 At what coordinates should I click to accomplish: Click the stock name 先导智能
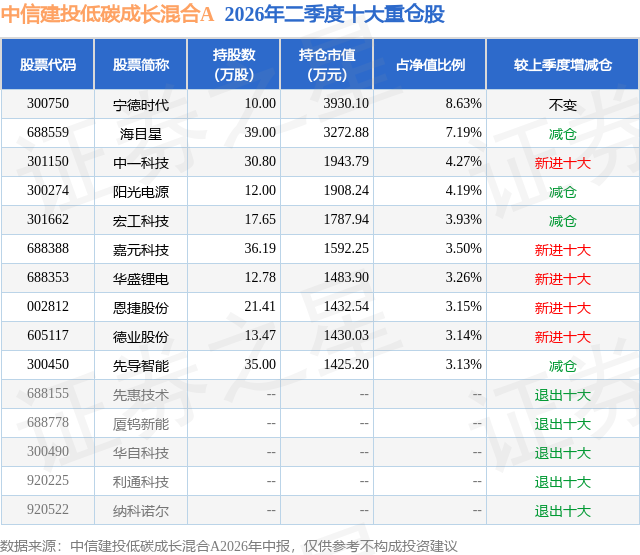(141, 366)
